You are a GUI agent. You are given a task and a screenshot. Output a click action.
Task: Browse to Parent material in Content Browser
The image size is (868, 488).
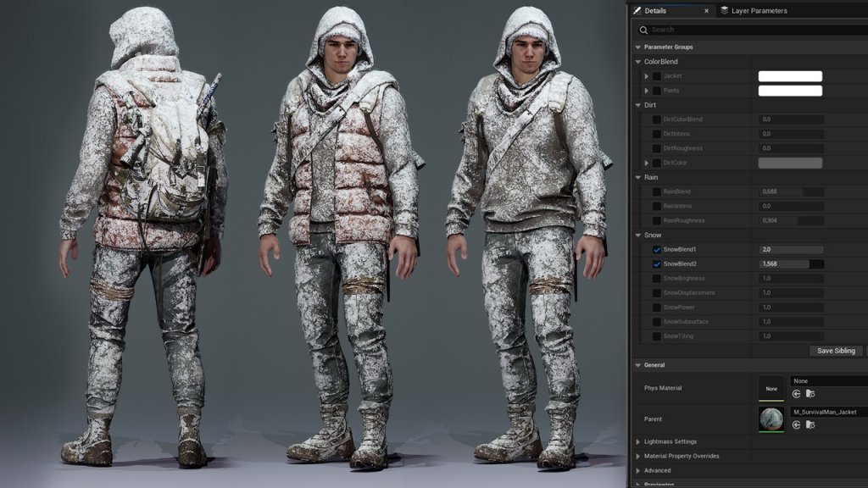coord(810,425)
